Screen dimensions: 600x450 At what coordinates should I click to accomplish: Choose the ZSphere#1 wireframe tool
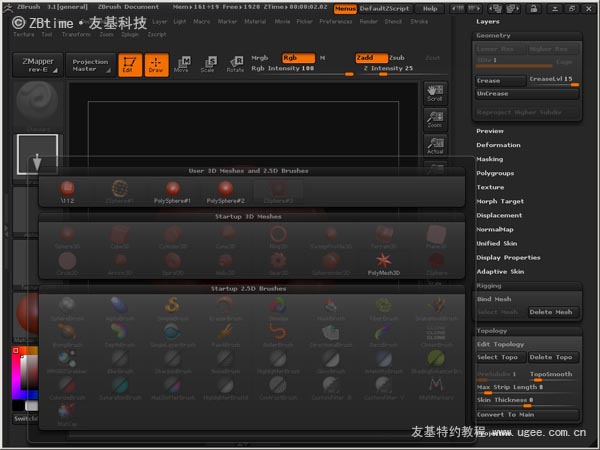[x=119, y=192]
